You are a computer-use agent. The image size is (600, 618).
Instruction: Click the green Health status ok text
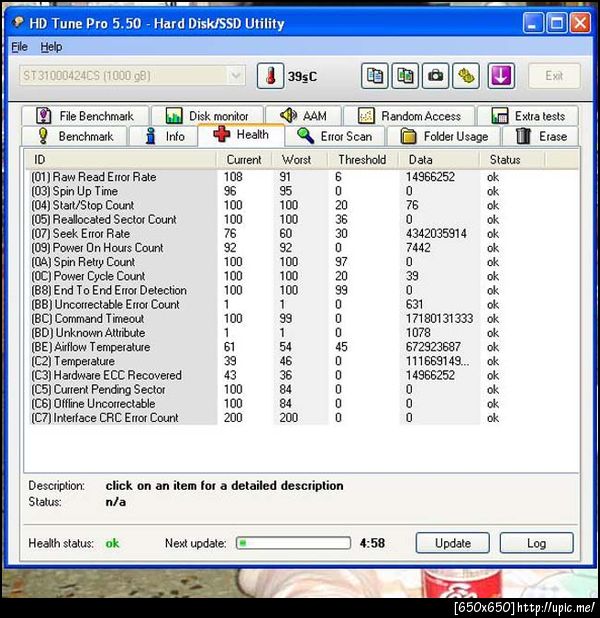pos(112,543)
